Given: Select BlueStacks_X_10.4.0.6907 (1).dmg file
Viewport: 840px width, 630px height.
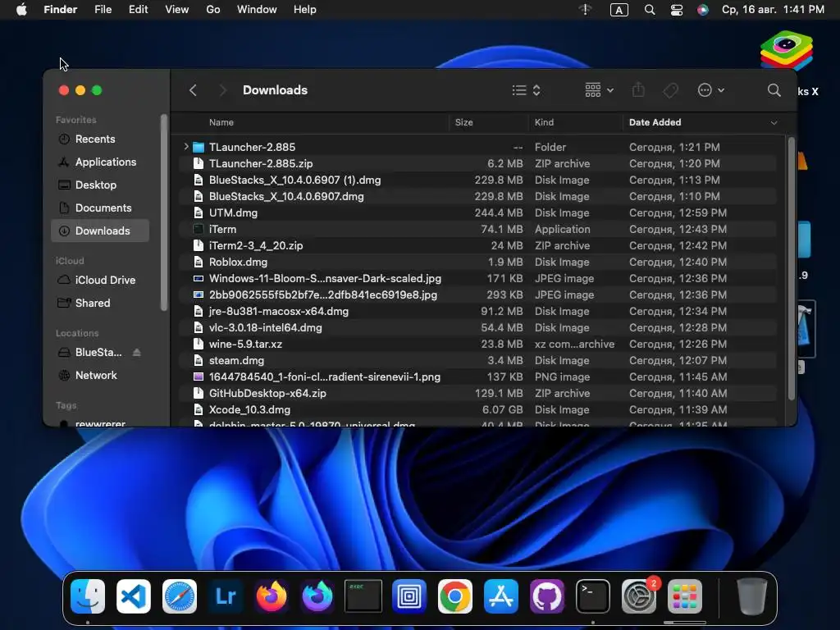Looking at the screenshot, I should 478,180.
